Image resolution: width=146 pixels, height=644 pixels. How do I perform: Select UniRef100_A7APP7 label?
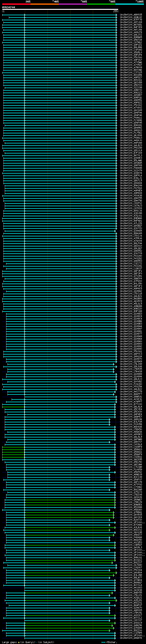(131, 402)
